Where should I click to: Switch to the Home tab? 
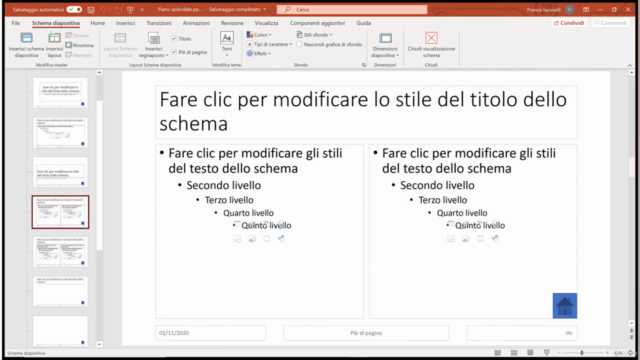(x=98, y=23)
